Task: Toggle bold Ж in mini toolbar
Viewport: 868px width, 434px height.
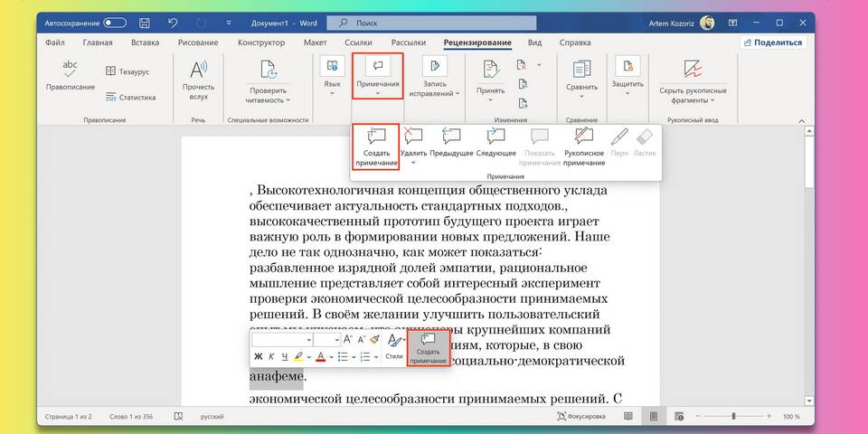Action: [x=258, y=356]
